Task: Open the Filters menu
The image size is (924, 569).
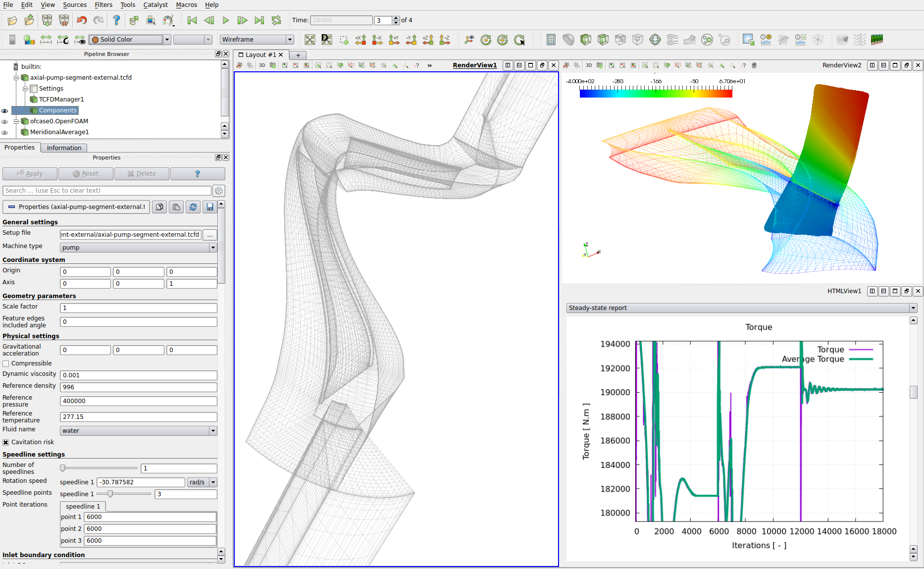Action: 103,5
